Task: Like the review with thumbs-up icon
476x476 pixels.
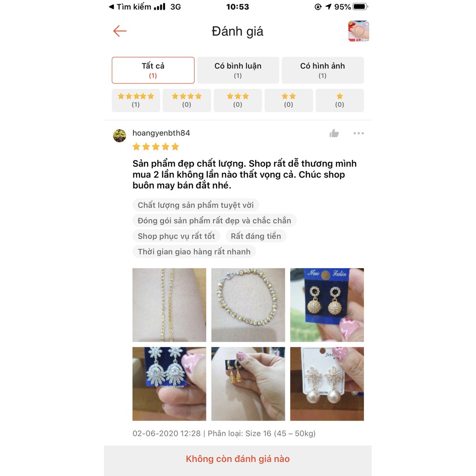Action: coord(334,133)
